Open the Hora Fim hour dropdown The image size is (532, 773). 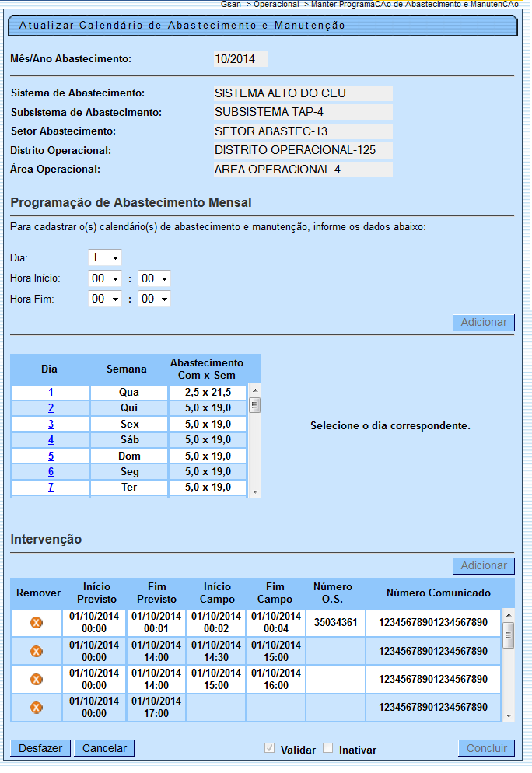(x=105, y=299)
